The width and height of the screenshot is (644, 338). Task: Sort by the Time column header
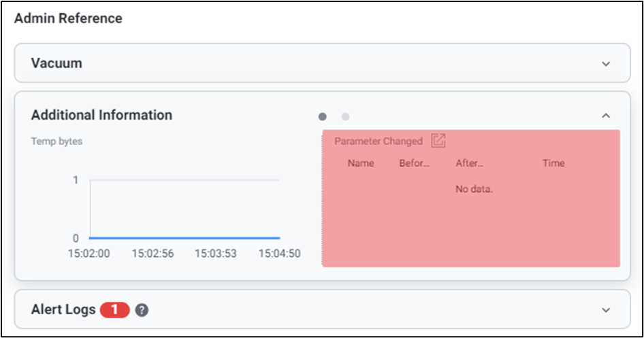553,163
